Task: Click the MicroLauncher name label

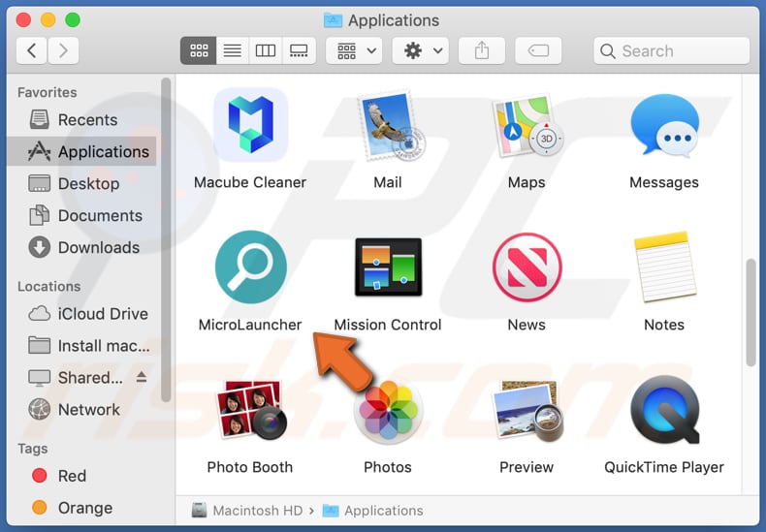Action: click(250, 325)
